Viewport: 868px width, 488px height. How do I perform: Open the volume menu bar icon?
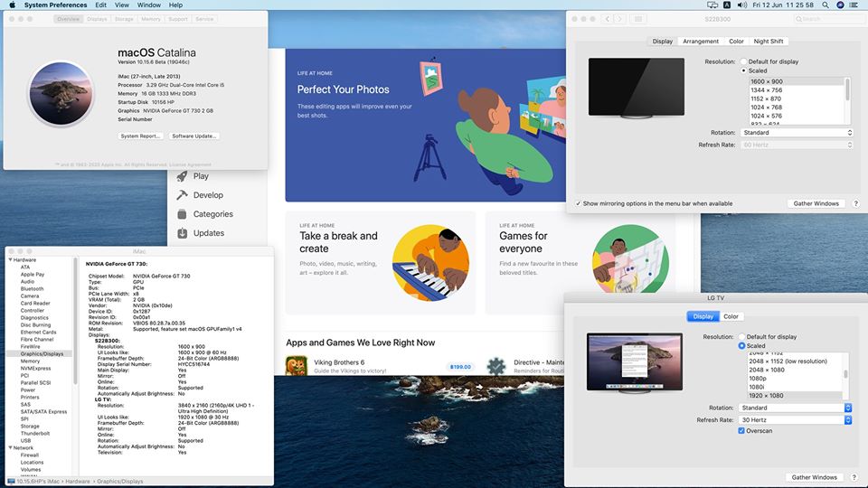(741, 5)
